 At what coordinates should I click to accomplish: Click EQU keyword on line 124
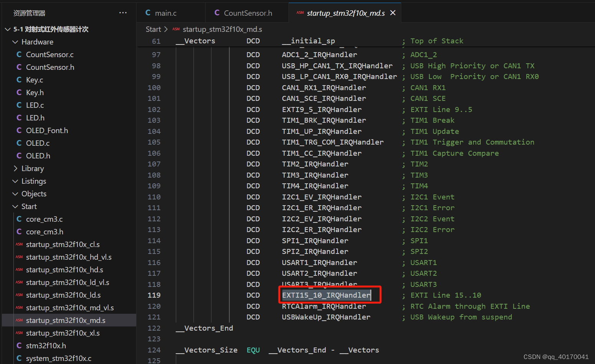(x=253, y=350)
